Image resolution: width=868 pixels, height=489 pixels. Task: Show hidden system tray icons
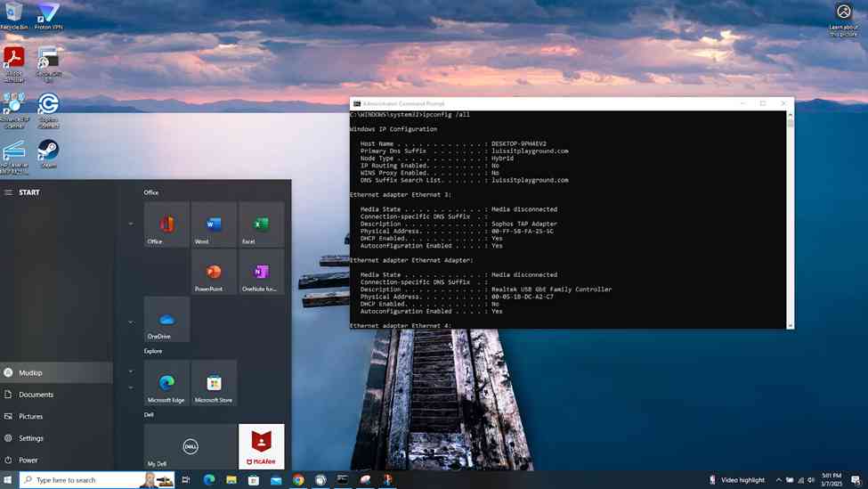[x=779, y=480]
